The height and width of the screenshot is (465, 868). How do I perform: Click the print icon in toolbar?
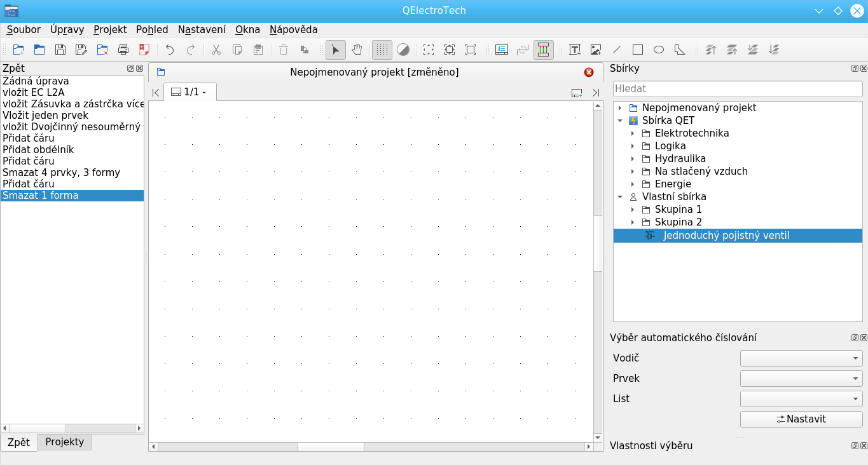click(x=123, y=50)
